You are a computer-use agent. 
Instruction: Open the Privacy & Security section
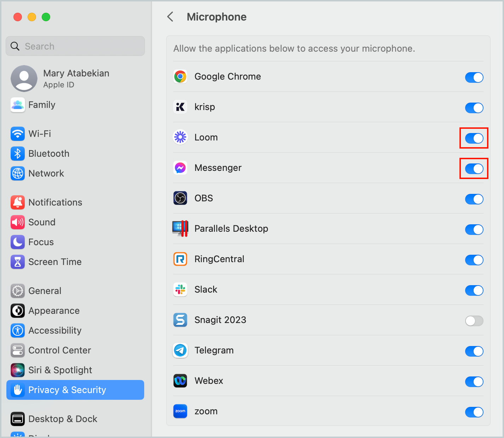point(75,390)
